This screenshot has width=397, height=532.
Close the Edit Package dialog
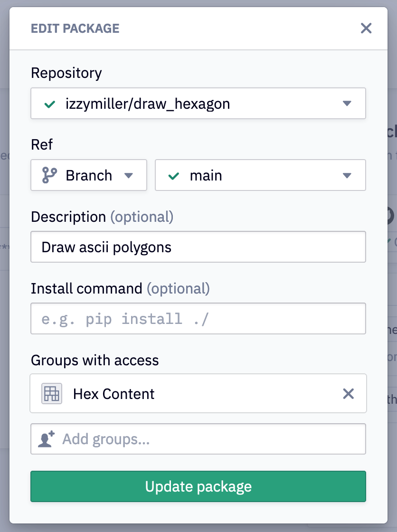(x=366, y=28)
